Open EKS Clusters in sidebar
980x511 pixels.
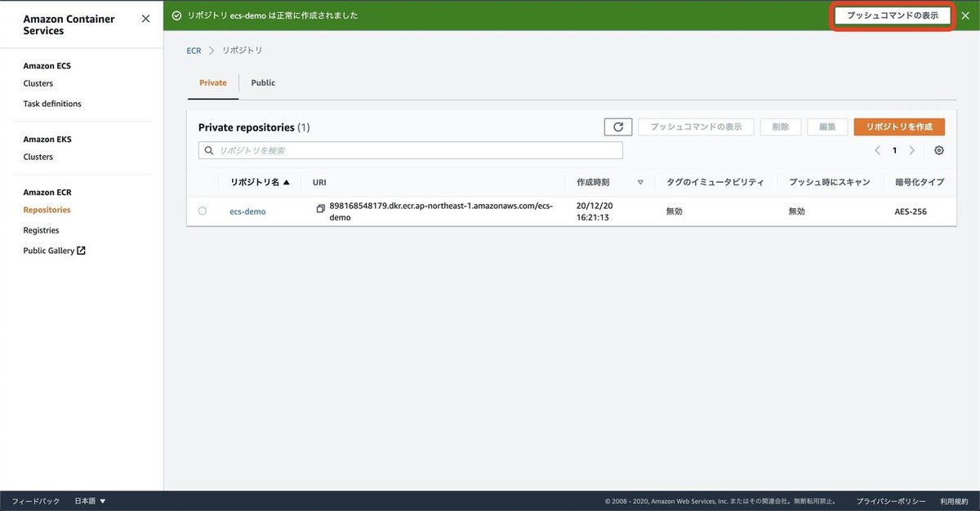tap(38, 157)
